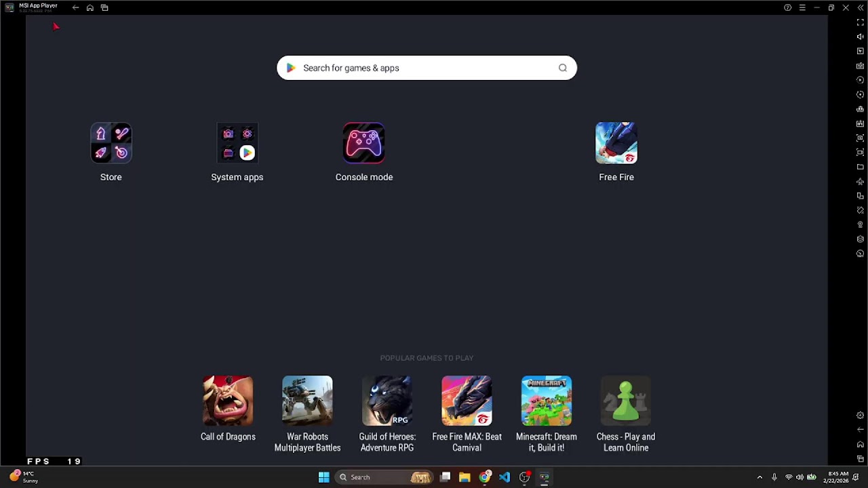Open the media folder icon in sidebar
868x488 pixels.
(x=861, y=167)
